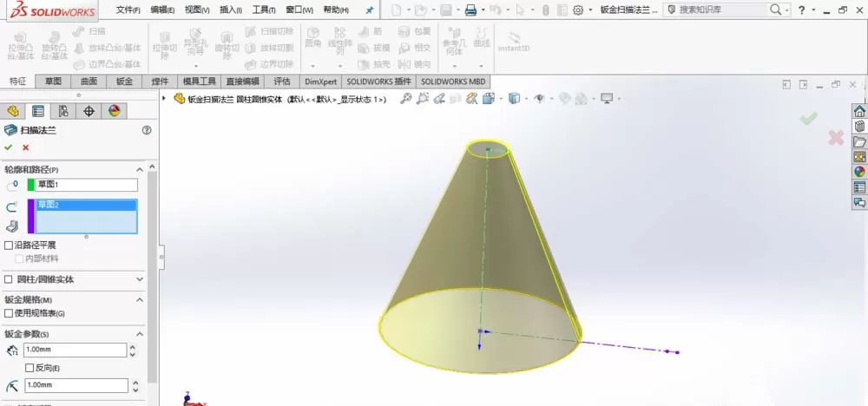Open the DisplayManager color ball tab

point(114,111)
